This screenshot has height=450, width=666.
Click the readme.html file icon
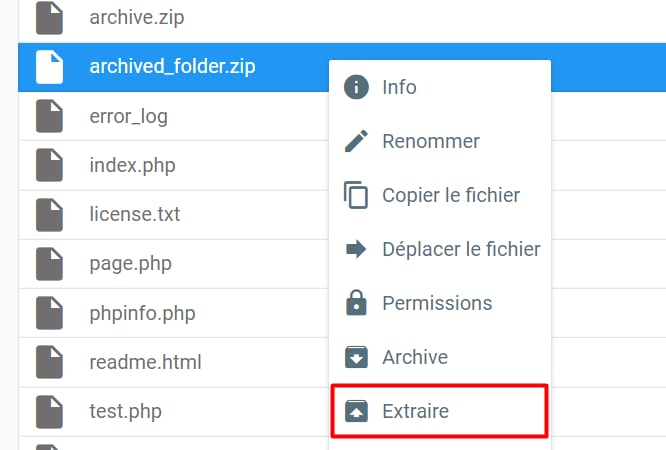tap(49, 361)
